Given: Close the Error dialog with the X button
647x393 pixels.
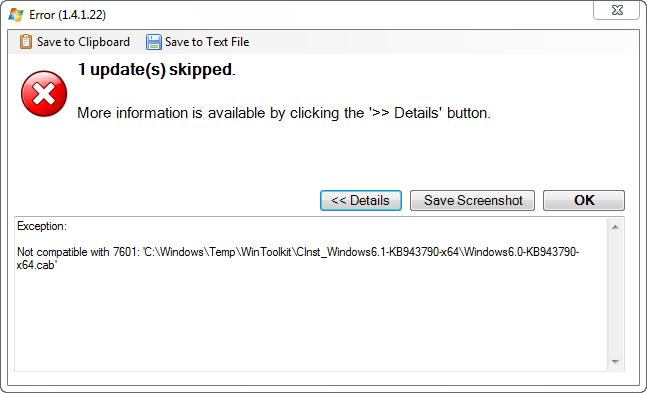Looking at the screenshot, I should click(x=616, y=10).
